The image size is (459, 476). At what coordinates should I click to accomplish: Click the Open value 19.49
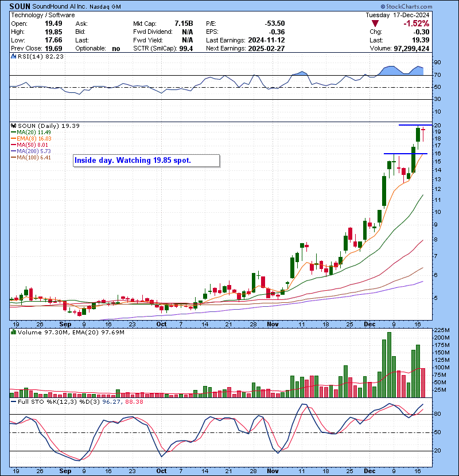pos(53,24)
